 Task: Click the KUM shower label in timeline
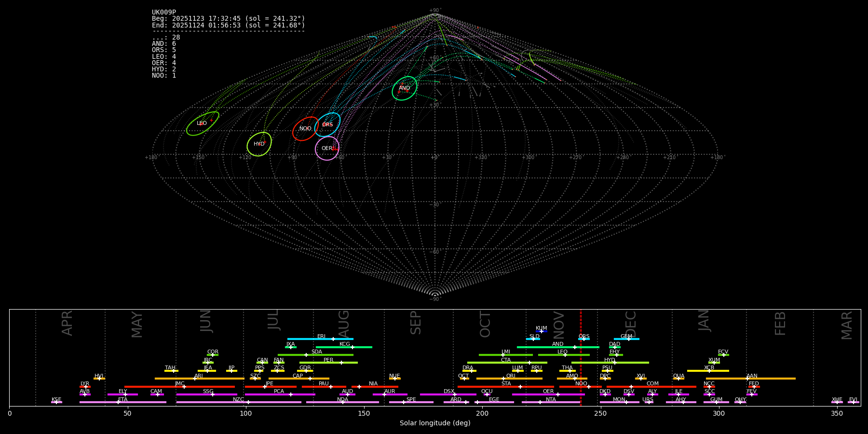coord(541,328)
